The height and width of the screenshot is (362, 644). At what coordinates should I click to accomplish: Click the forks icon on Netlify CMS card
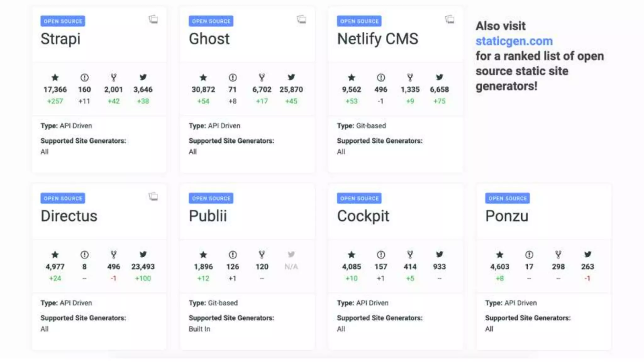[x=410, y=77]
